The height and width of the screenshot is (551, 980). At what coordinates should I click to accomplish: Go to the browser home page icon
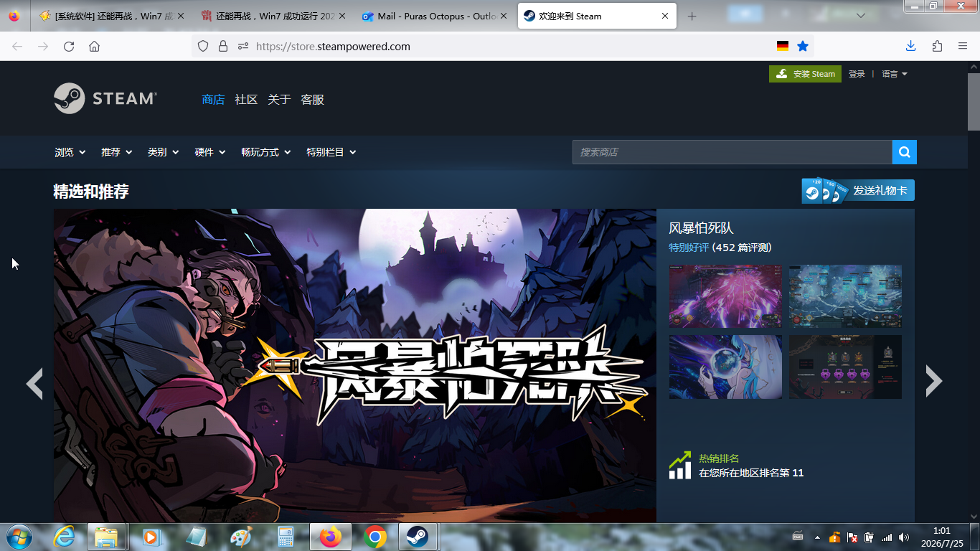pos(94,47)
